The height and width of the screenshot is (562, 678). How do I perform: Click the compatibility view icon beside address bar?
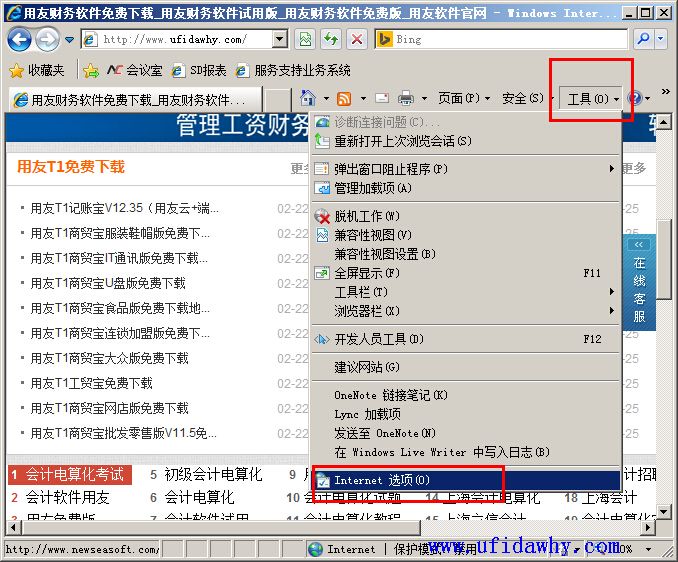pyautogui.click(x=305, y=40)
